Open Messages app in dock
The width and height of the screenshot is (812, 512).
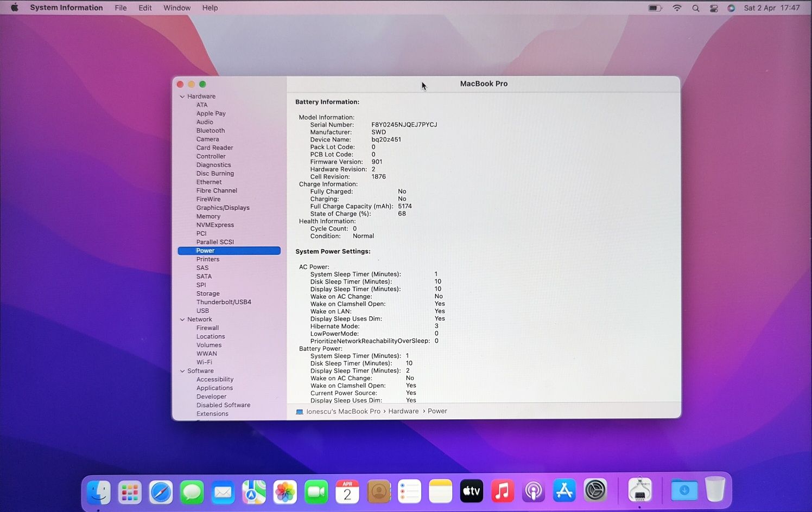(x=192, y=492)
